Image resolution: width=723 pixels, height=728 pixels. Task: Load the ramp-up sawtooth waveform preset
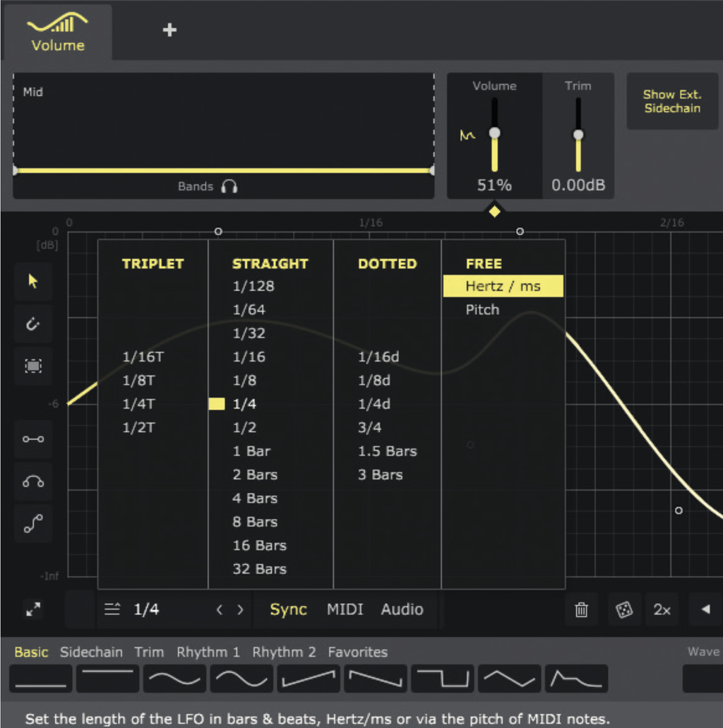309,679
